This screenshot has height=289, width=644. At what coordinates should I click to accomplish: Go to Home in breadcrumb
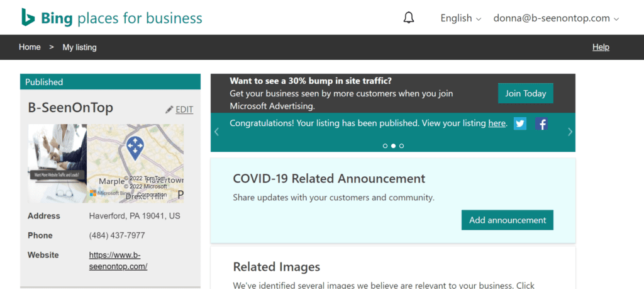(30, 47)
